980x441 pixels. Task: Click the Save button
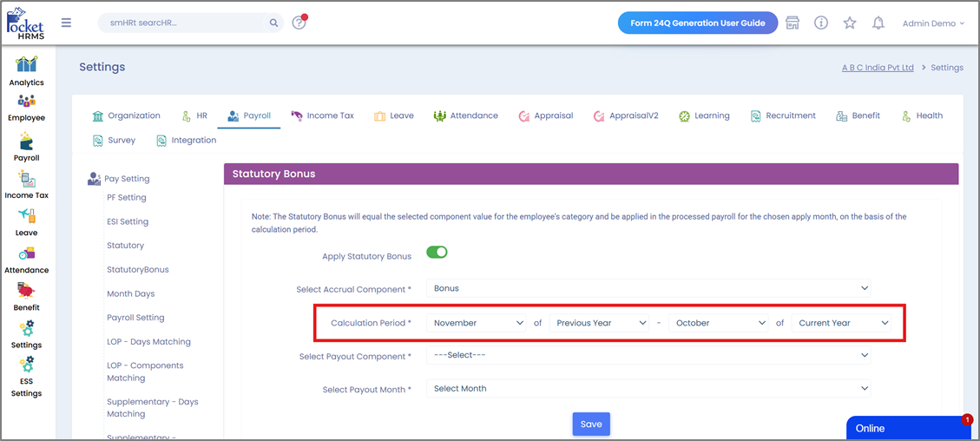591,424
